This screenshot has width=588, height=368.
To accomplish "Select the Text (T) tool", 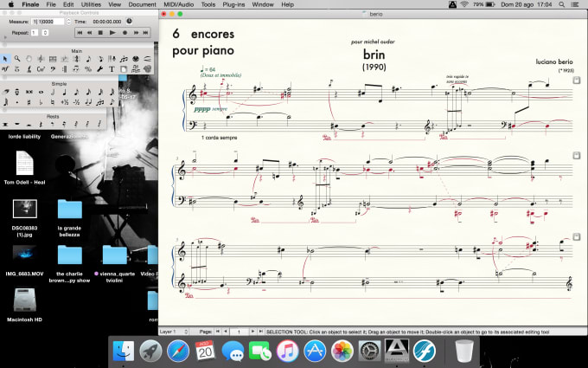I will [112, 69].
